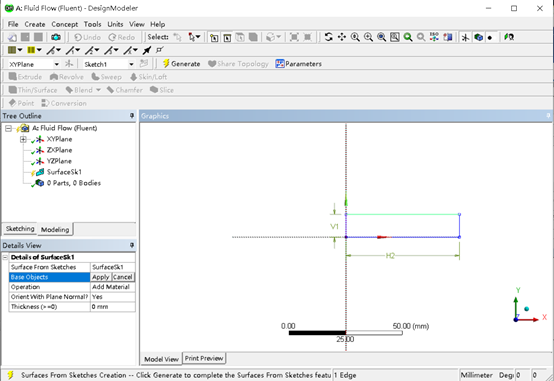Pin the Tree Outline panel
The image size is (554, 381).
132,116
